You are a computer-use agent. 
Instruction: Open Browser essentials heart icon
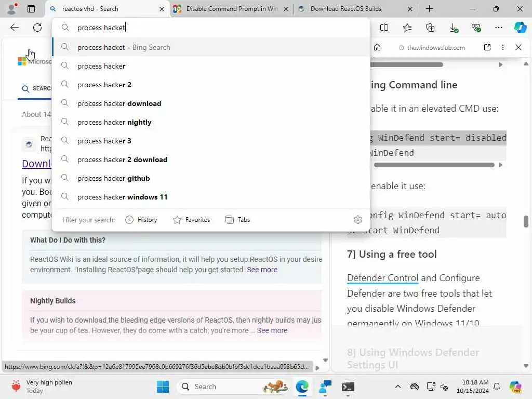click(x=476, y=28)
